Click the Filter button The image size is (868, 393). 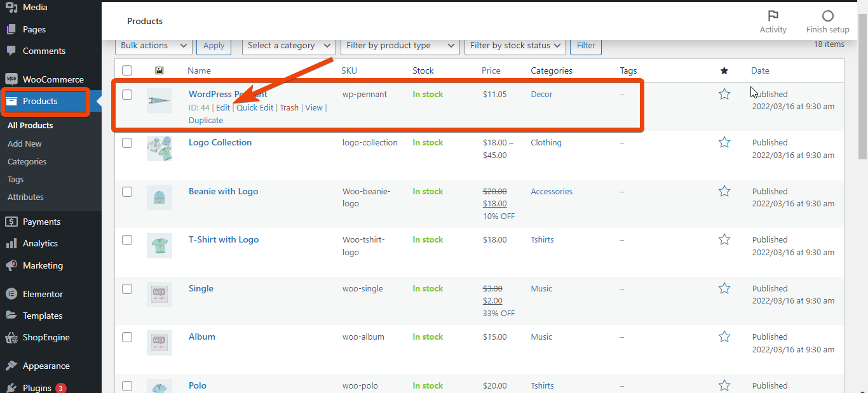click(586, 46)
